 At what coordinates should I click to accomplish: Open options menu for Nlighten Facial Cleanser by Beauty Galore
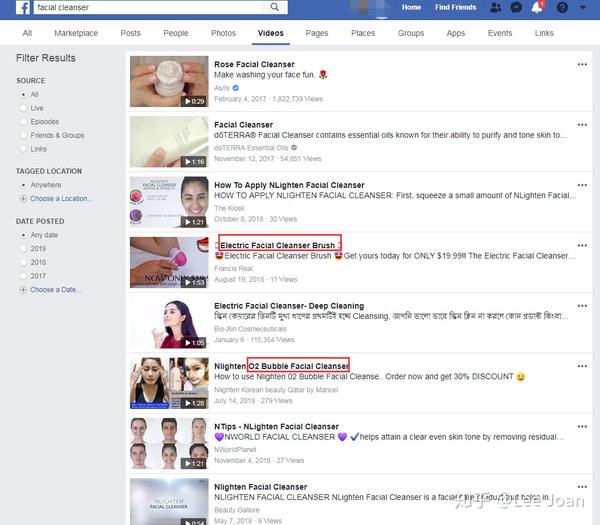582,487
